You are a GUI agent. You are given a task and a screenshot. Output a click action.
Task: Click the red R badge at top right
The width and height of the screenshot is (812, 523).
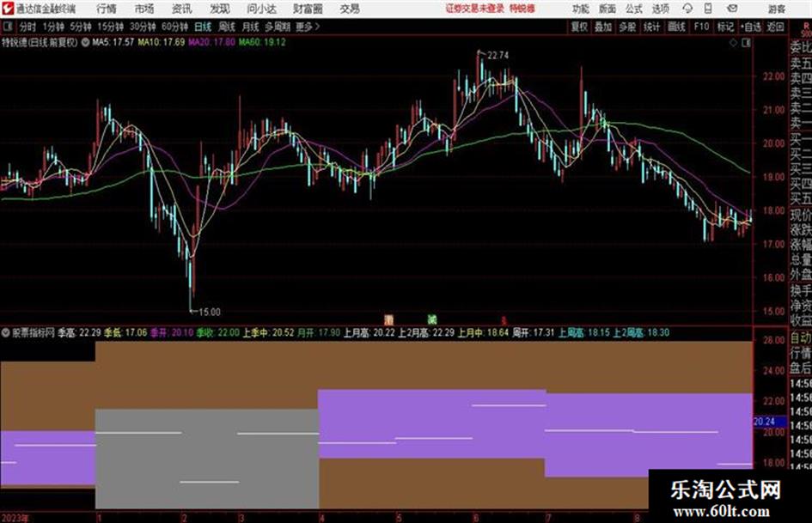point(806,27)
